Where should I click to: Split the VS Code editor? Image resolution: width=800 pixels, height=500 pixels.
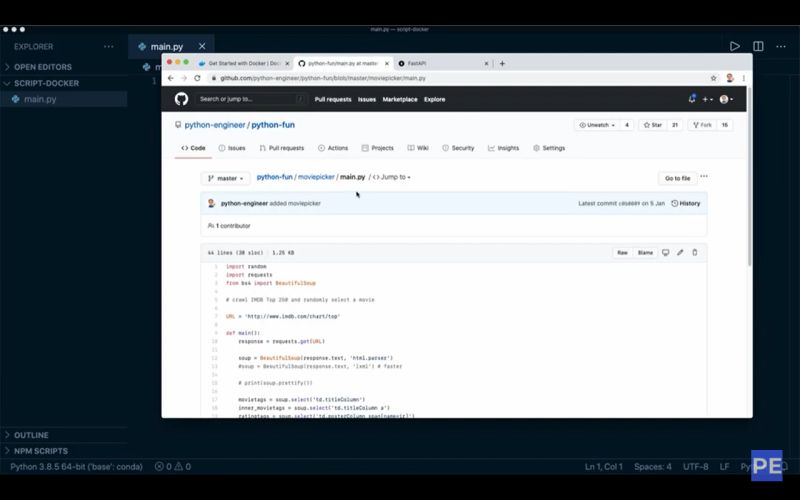click(758, 46)
